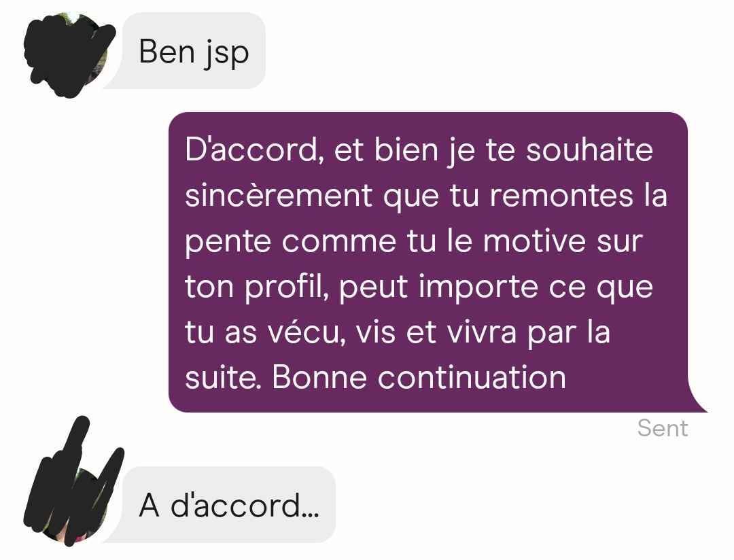Tap the line "D'accord, et bien je te souhaite"

pos(419,150)
